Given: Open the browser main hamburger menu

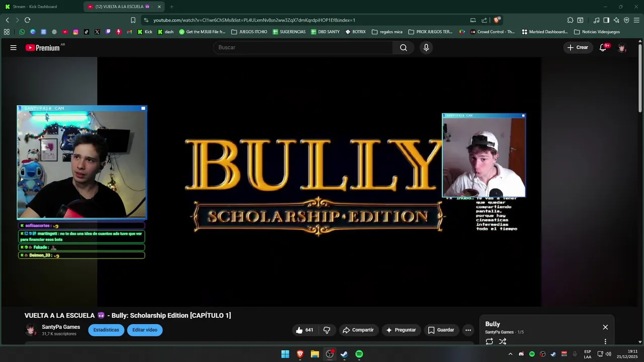Looking at the screenshot, I should (x=636, y=20).
